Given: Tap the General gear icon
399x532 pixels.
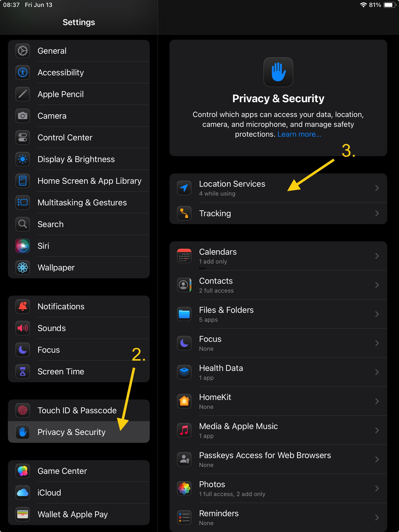Looking at the screenshot, I should pos(23,51).
